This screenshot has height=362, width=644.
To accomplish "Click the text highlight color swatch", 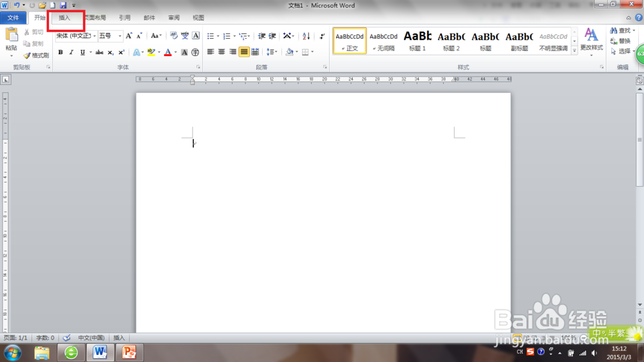I will [151, 52].
